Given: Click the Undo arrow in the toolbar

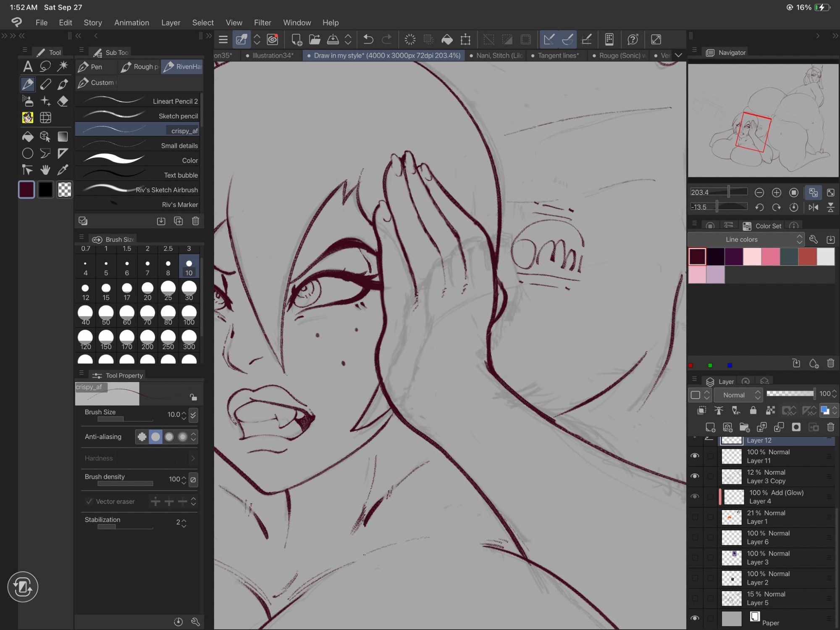Looking at the screenshot, I should click(x=368, y=40).
